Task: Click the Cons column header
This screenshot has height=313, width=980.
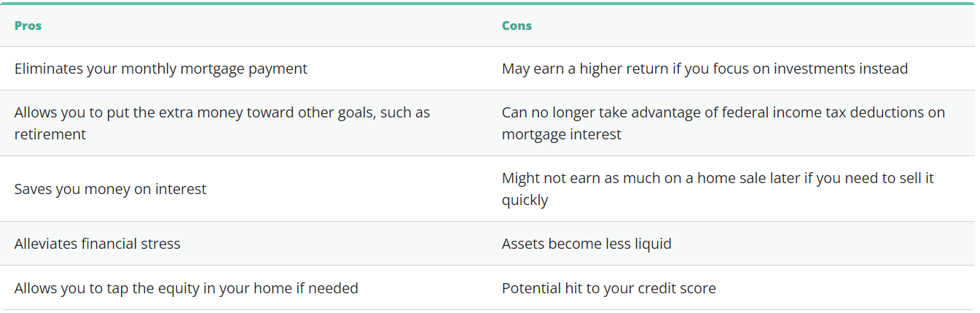Action: 517,26
